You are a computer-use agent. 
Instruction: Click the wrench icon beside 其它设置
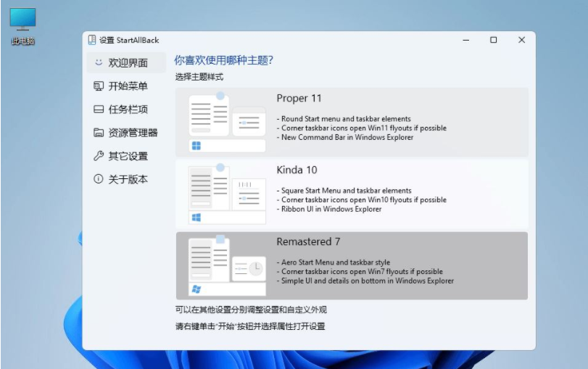click(99, 156)
